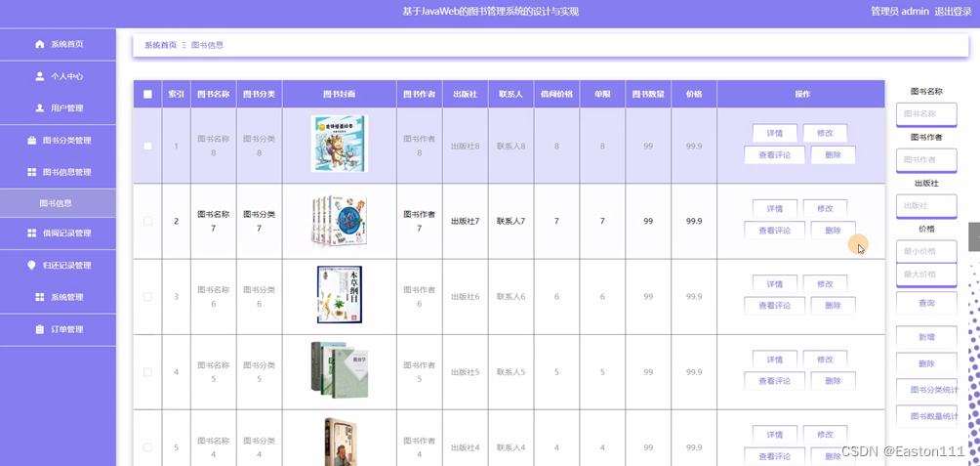Check the checkbox for row 图书名称8
This screenshot has height=466, width=980.
(x=147, y=146)
